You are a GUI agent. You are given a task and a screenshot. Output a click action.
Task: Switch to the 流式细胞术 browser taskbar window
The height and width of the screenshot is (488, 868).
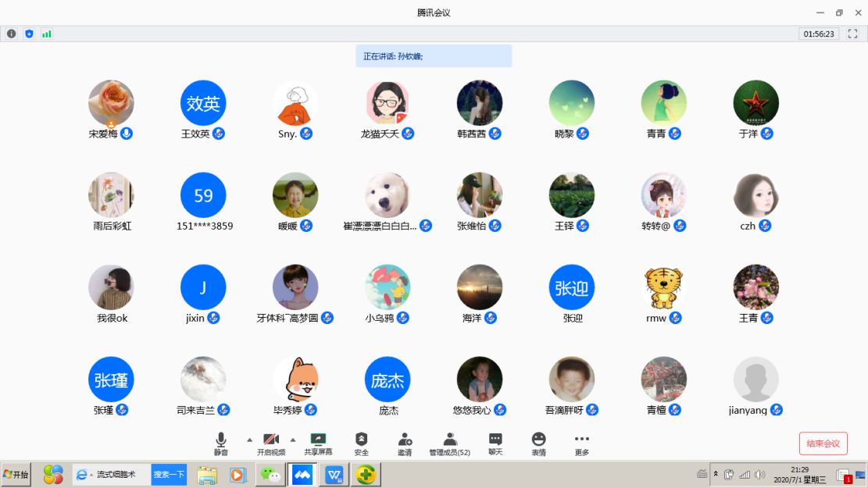pyautogui.click(x=111, y=475)
